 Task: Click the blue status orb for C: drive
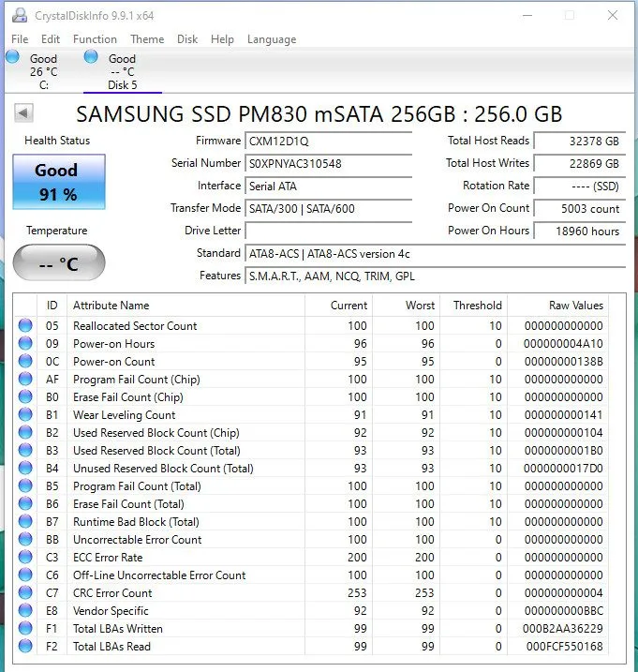[x=12, y=56]
